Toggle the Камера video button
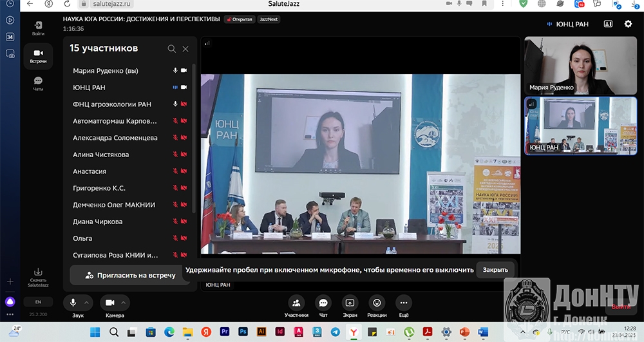The image size is (644, 342). pyautogui.click(x=109, y=303)
